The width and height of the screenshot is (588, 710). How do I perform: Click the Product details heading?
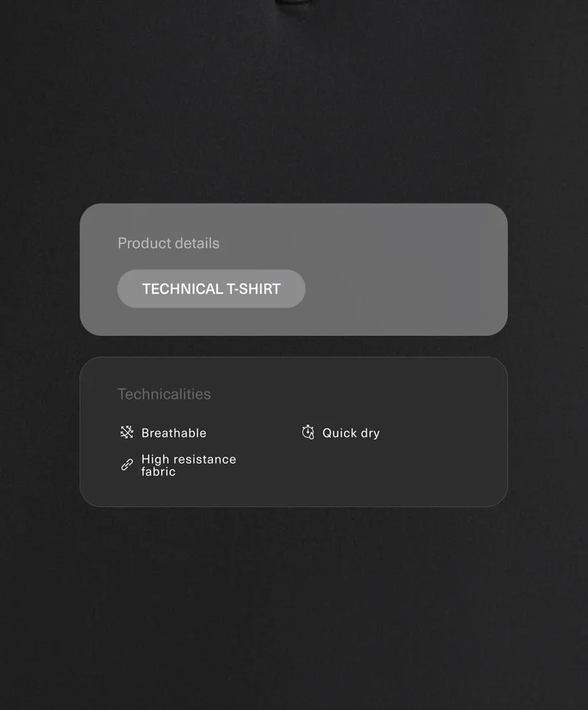[x=169, y=243]
